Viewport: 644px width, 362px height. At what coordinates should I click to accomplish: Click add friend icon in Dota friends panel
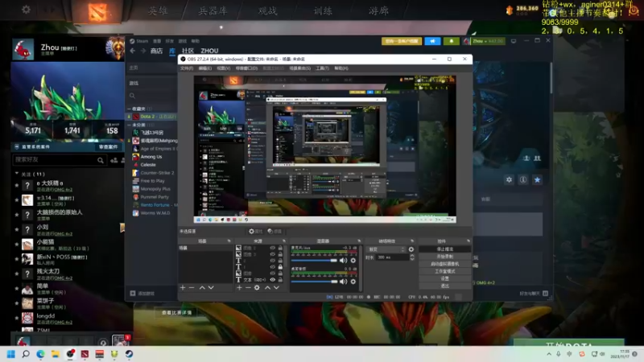tap(114, 160)
